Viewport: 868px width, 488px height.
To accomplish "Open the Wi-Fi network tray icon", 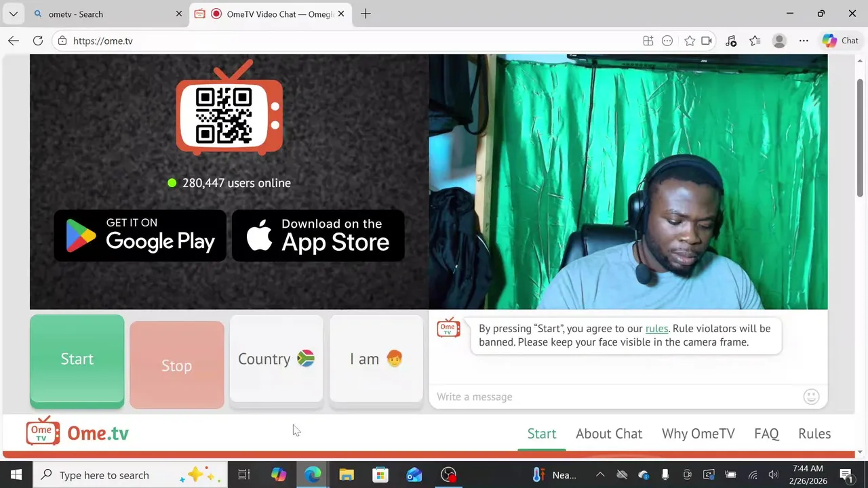I will (753, 474).
